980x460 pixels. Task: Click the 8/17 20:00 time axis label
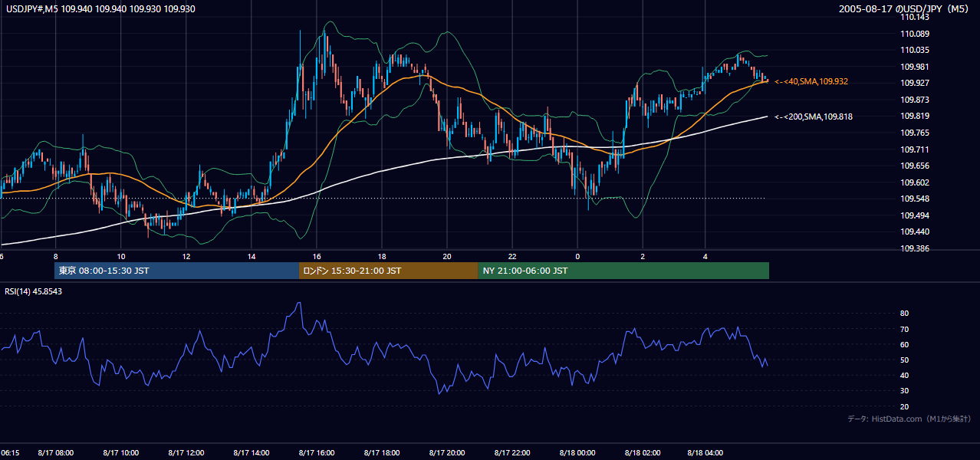pyautogui.click(x=447, y=453)
